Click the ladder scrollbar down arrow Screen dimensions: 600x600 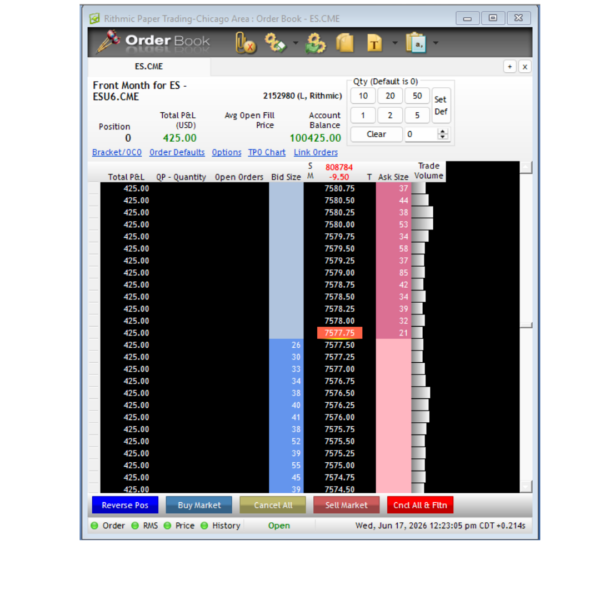tap(526, 486)
